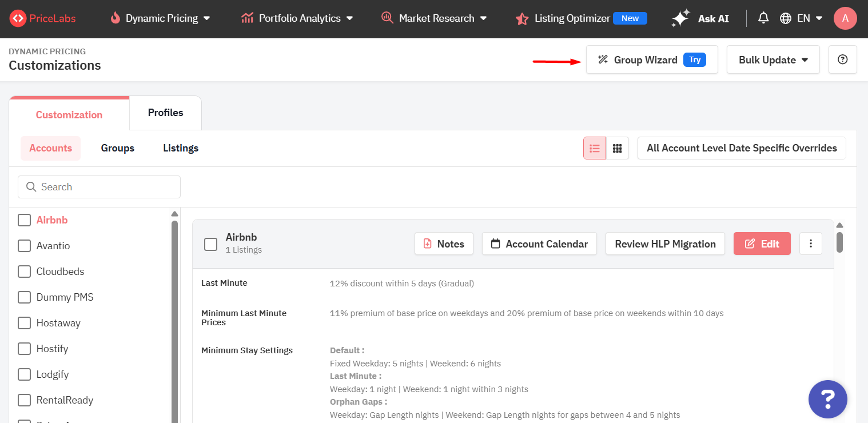Open the Ask AI sparkle assistant
The width and height of the screenshot is (868, 423).
pyautogui.click(x=700, y=18)
